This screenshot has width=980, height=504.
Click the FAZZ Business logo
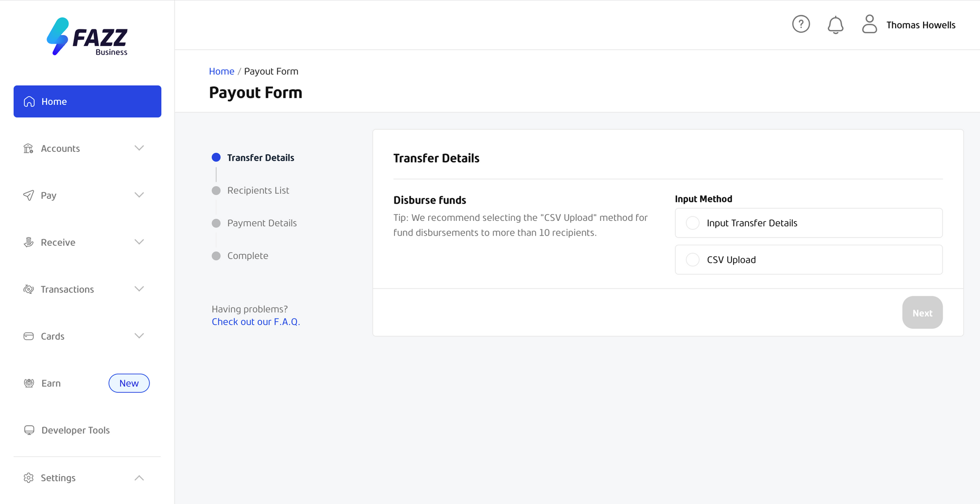tap(87, 37)
